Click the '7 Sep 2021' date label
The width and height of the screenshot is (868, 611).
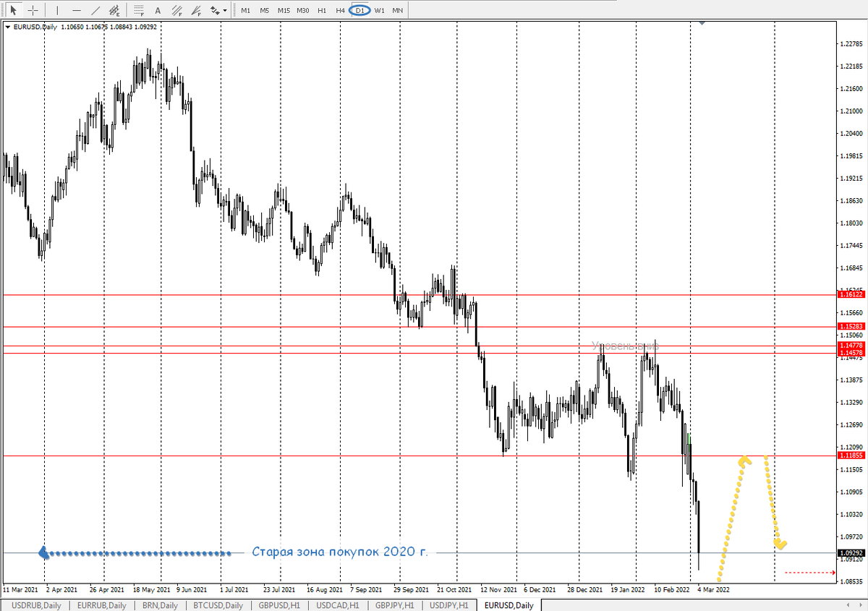tap(366, 589)
